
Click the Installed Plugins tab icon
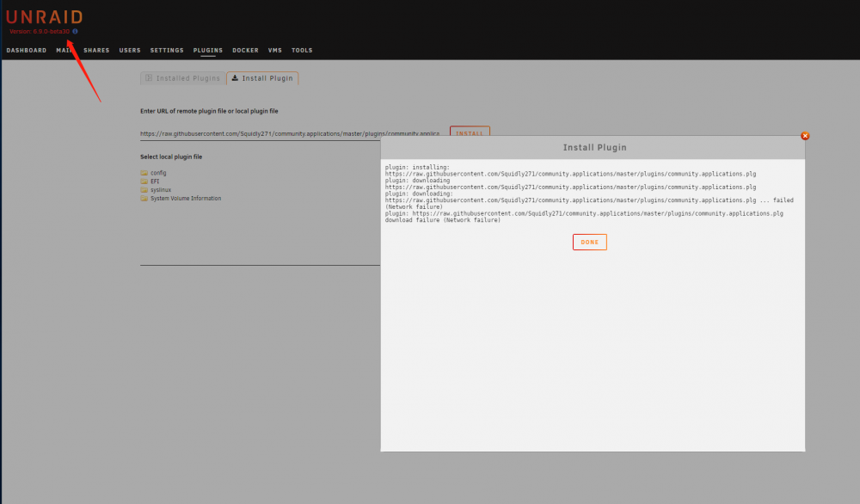(149, 78)
